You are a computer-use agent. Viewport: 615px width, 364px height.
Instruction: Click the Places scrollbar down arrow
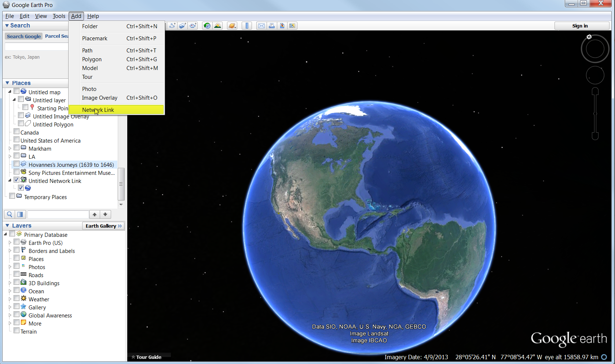point(121,205)
